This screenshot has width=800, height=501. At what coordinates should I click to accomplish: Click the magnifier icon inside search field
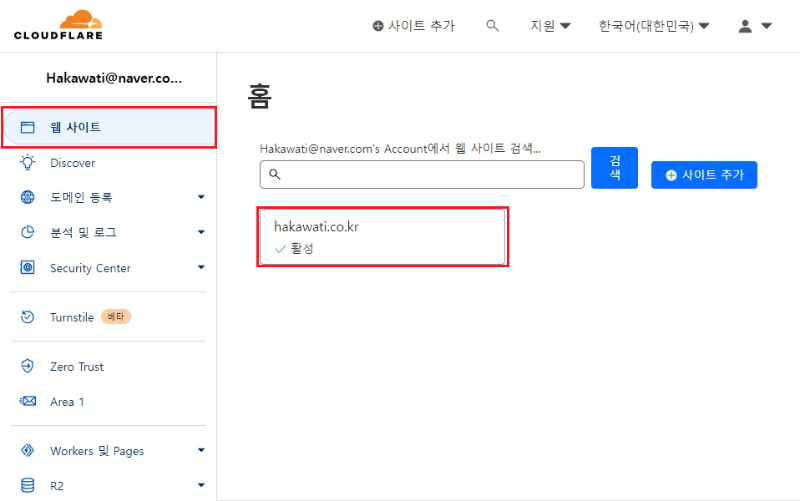click(274, 174)
